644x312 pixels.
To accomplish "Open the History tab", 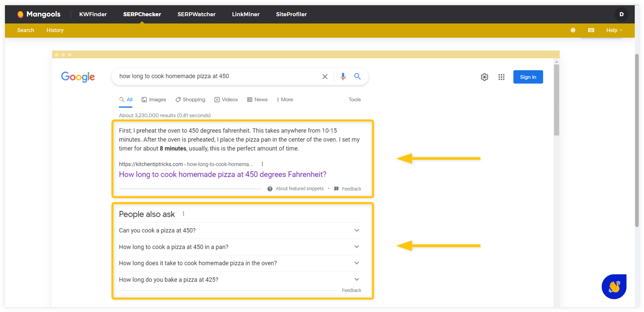I will click(55, 30).
